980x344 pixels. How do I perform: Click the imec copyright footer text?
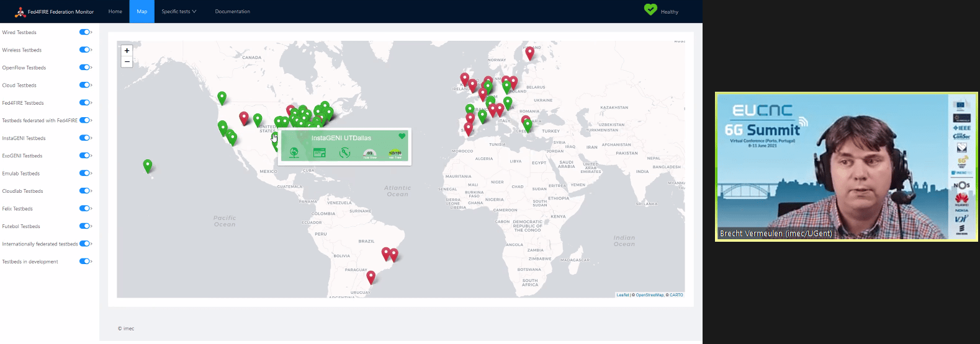tap(126, 329)
